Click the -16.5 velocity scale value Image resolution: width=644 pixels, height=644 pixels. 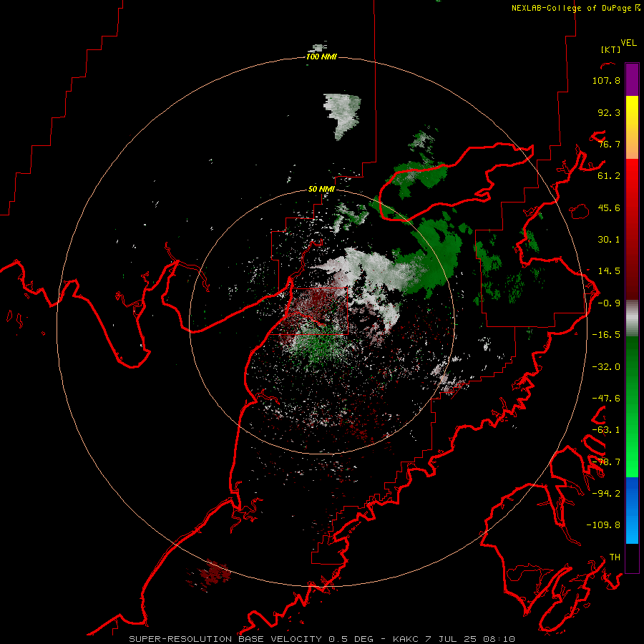click(606, 335)
